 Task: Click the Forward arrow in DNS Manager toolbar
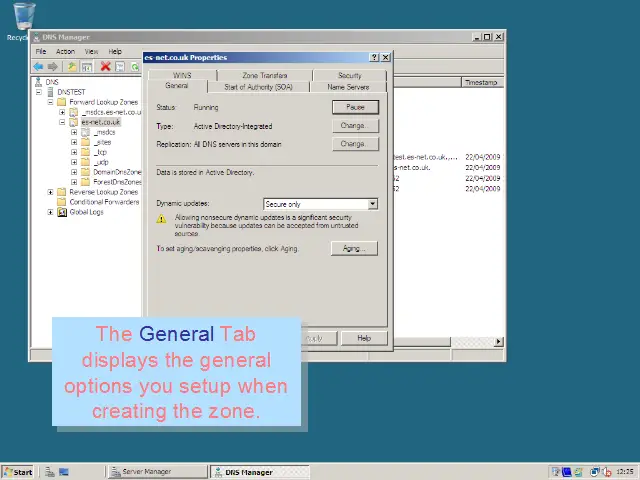[53, 66]
